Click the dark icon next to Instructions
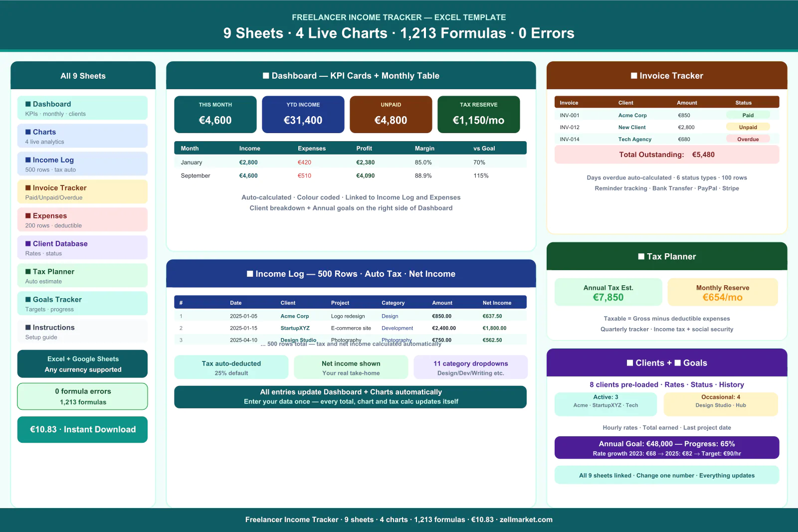 click(x=28, y=328)
